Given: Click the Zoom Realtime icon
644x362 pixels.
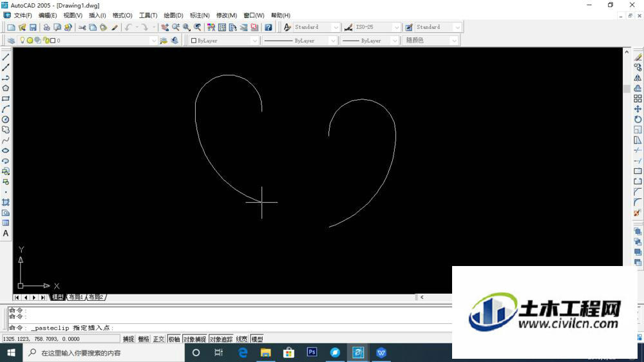Looking at the screenshot, I should [x=176, y=27].
